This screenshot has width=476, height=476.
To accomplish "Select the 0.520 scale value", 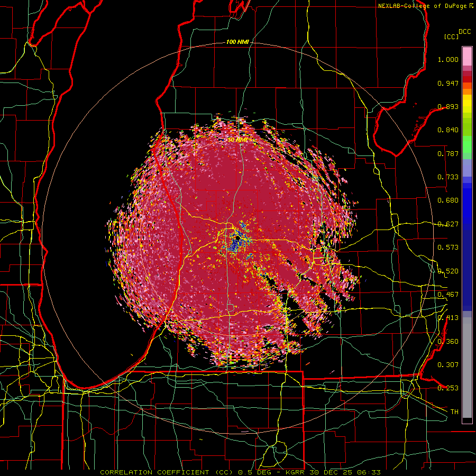I will [x=448, y=271].
